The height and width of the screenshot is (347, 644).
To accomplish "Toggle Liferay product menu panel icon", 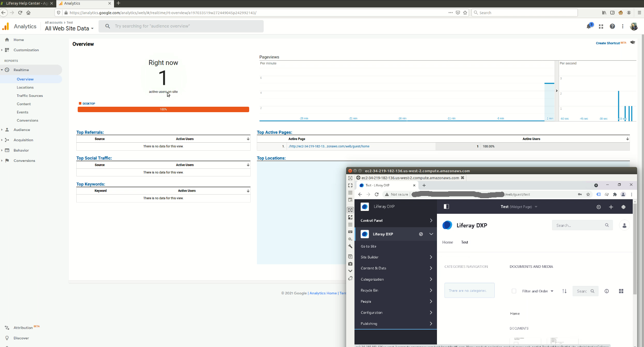I will pos(446,207).
